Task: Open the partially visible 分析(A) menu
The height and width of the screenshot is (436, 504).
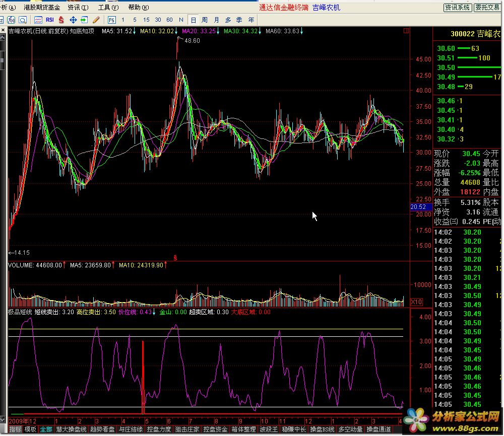Action: click(x=8, y=8)
